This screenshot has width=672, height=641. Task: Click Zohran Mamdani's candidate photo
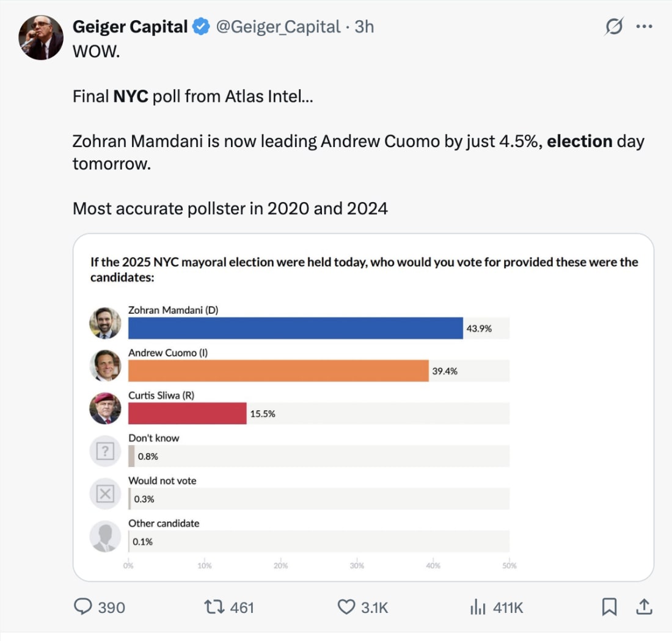pos(105,323)
